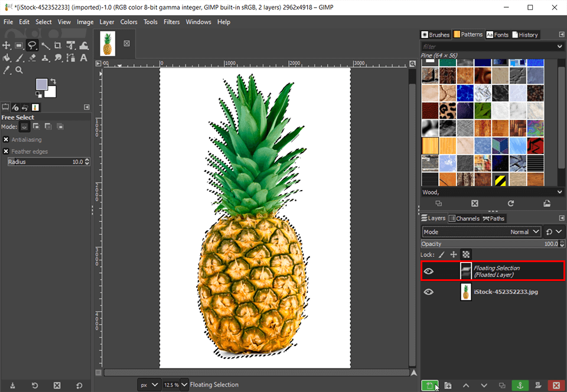This screenshot has width=567, height=392.
Task: Select the iStock-452352233.jpg layer
Action: click(x=506, y=292)
